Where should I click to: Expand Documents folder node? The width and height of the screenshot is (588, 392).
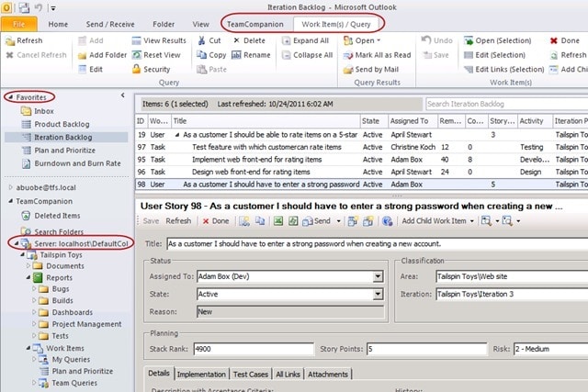tap(28, 265)
